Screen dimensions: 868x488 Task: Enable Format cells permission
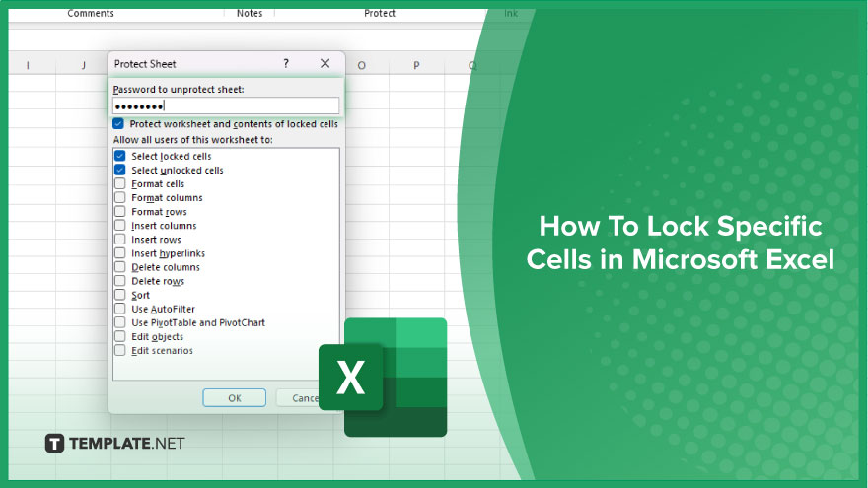click(x=120, y=183)
